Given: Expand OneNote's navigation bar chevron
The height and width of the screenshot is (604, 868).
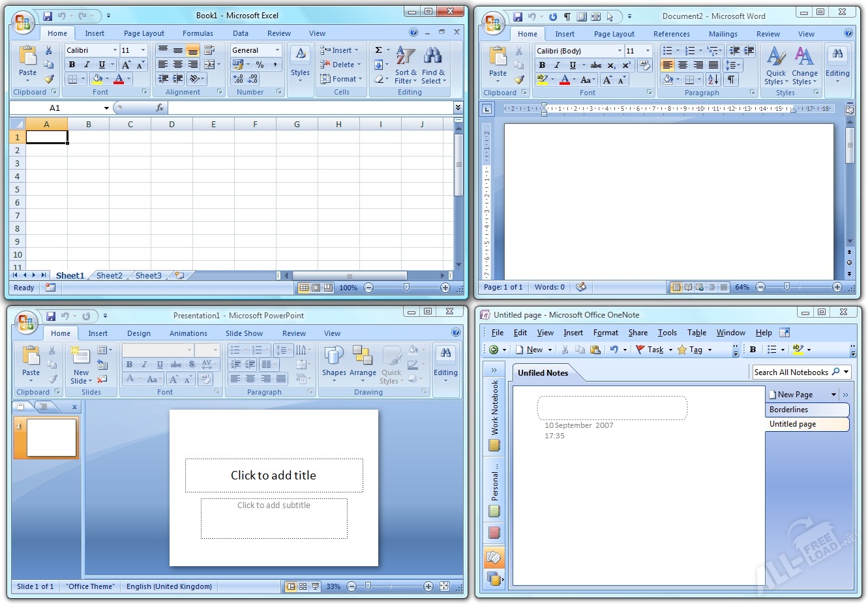Looking at the screenshot, I should pos(494,370).
